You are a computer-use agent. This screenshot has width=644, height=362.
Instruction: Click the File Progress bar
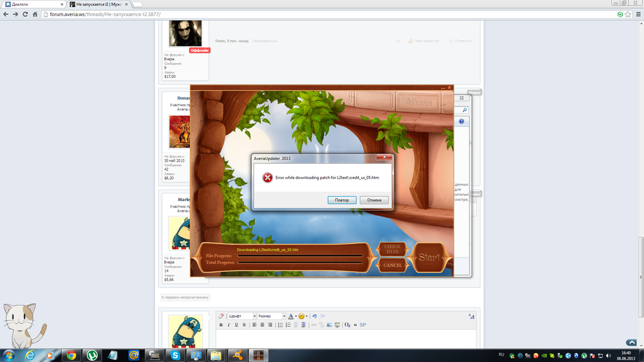pos(300,256)
